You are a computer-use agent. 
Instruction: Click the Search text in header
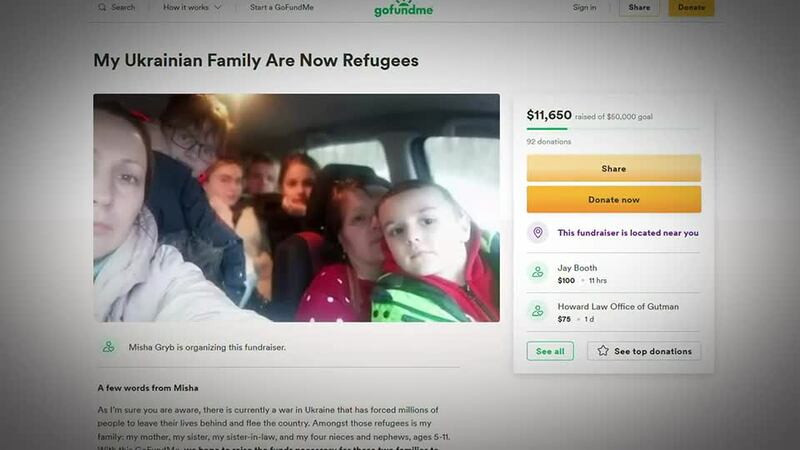click(x=123, y=7)
